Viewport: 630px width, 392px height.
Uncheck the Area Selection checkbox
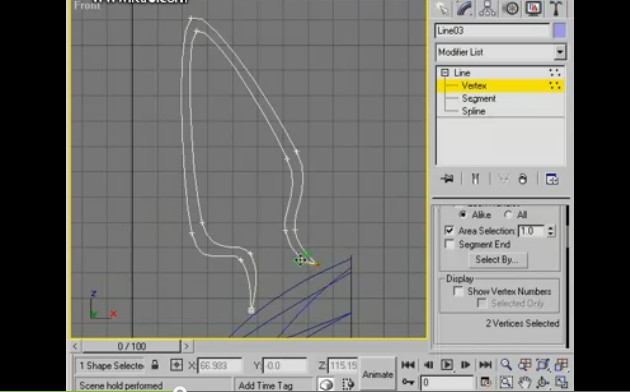click(449, 231)
